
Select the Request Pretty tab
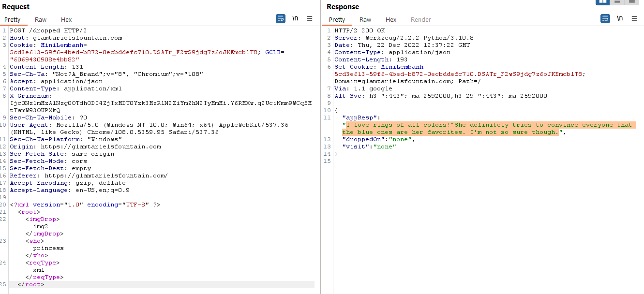(13, 19)
